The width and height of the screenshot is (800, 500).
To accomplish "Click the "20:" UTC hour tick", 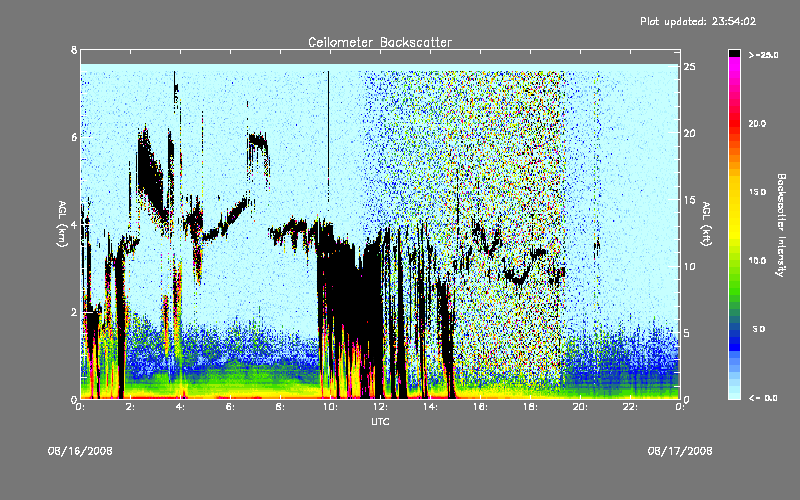I will click(x=580, y=407).
